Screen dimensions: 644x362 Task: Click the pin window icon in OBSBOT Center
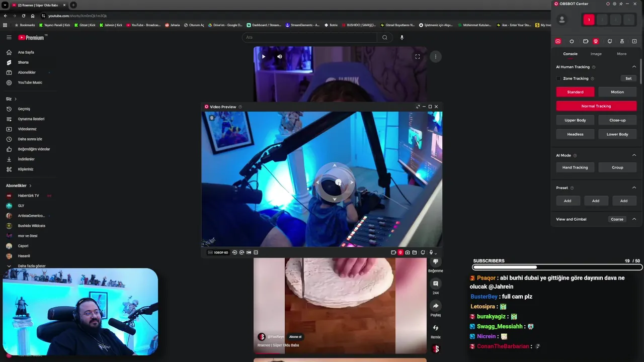pyautogui.click(x=621, y=4)
